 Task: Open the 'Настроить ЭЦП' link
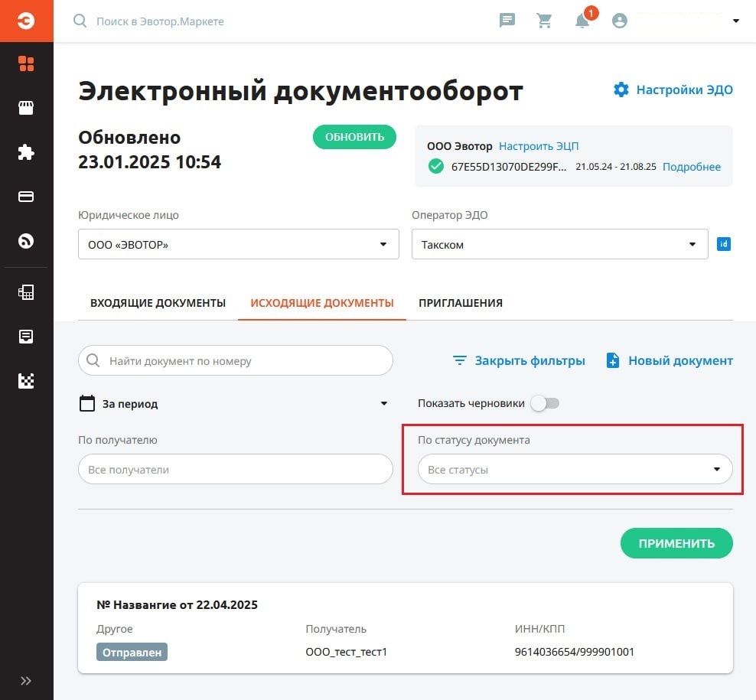539,146
